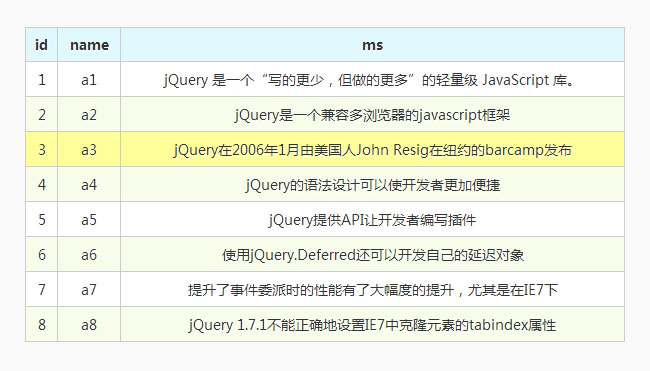This screenshot has height=371, width=650.
Task: Select the 兼容多浏览器 javascript框架 description cell
Action: coord(372,114)
